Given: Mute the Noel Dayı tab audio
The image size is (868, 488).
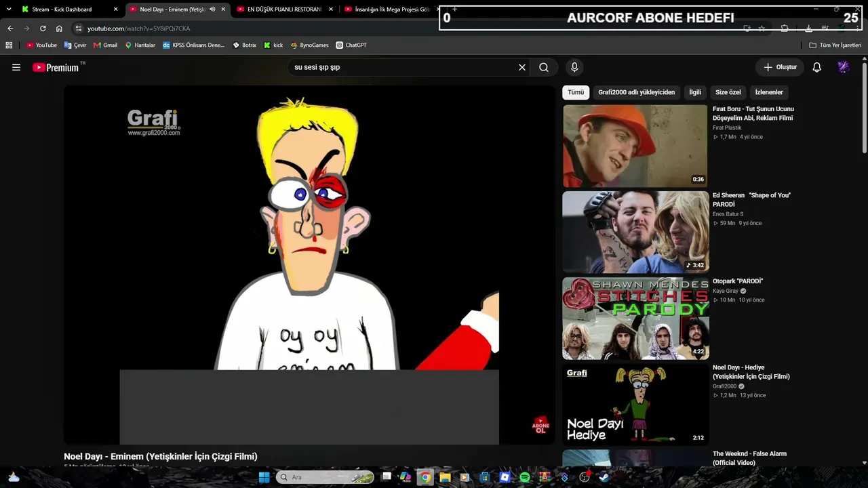Looking at the screenshot, I should pos(212,9).
